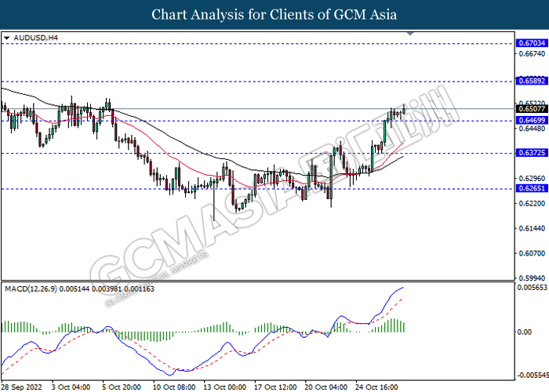Select the 0.62651 price level label
The width and height of the screenshot is (549, 392).
point(532,188)
